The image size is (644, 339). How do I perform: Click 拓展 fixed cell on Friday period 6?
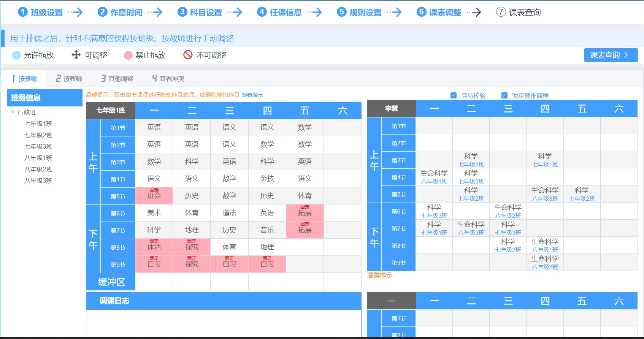(305, 213)
